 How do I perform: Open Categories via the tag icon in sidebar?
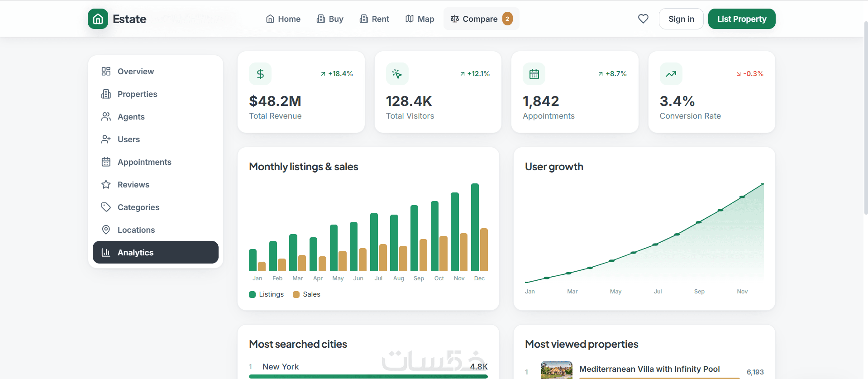(106, 207)
